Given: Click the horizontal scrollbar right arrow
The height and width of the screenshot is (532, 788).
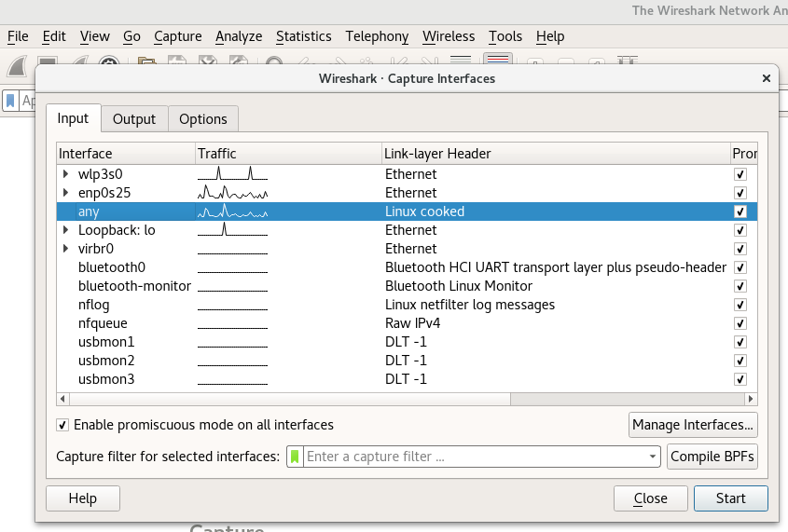Looking at the screenshot, I should click(751, 399).
